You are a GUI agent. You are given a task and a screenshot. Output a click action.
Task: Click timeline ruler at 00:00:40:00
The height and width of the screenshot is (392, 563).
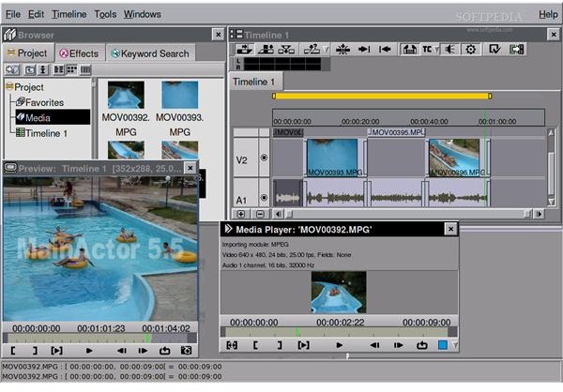click(429, 121)
